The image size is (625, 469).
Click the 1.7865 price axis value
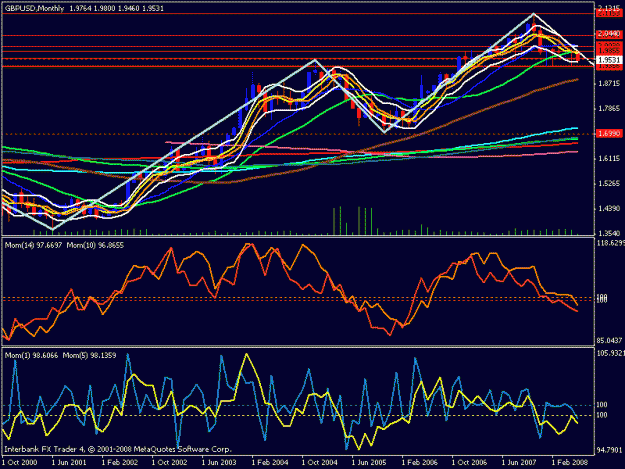[x=609, y=108]
